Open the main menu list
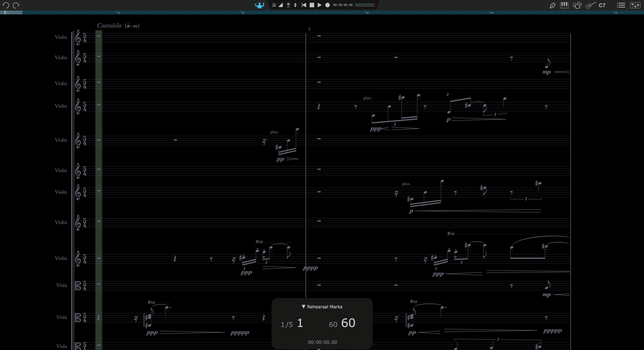644x350 pixels. [621, 5]
